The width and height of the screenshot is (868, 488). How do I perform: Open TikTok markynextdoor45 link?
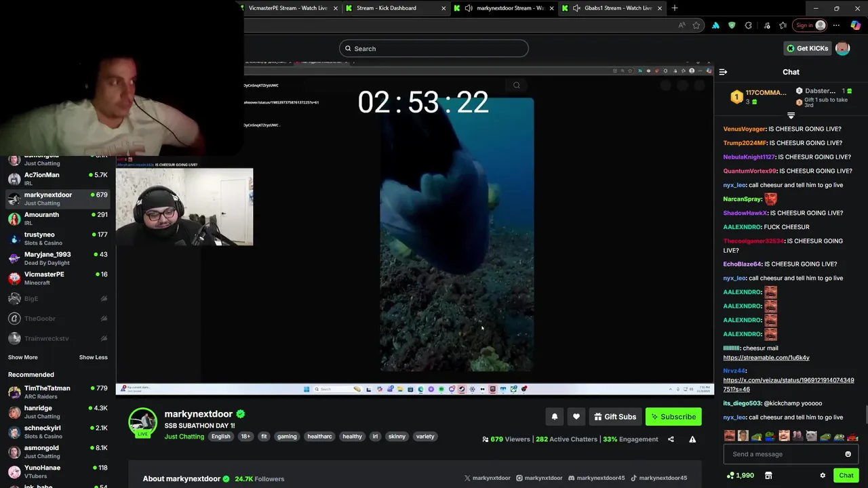tap(658, 478)
